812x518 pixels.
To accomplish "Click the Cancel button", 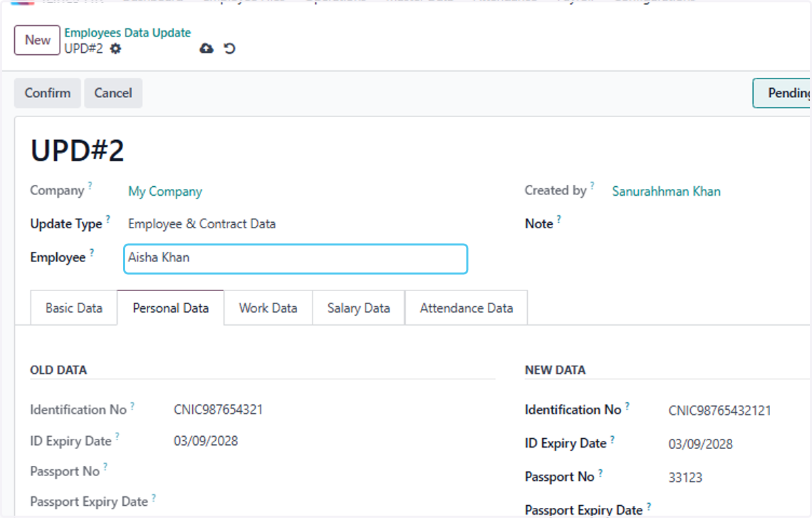I will tap(113, 93).
